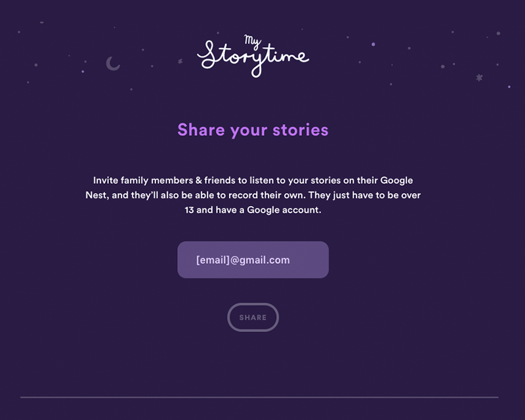Click the invitation description paragraph
The width and height of the screenshot is (525, 420).
[253, 196]
